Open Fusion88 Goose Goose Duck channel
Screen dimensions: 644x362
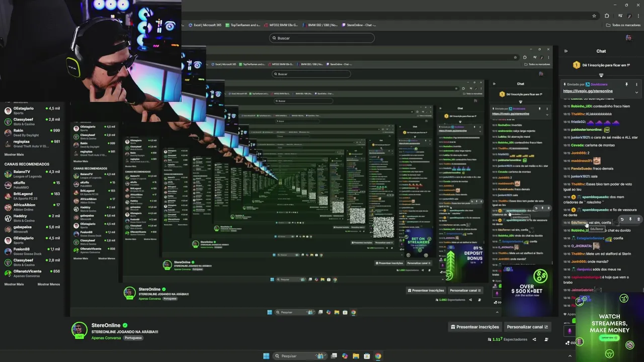32,251
